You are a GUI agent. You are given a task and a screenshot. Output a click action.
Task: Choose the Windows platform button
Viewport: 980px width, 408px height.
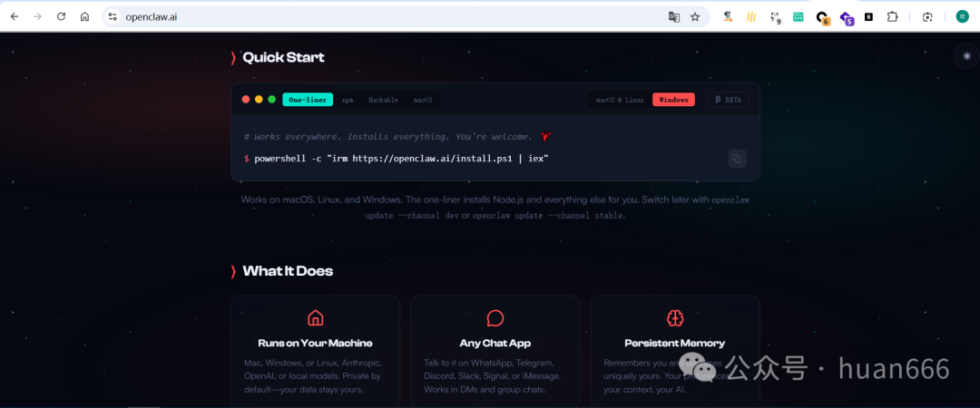point(673,100)
